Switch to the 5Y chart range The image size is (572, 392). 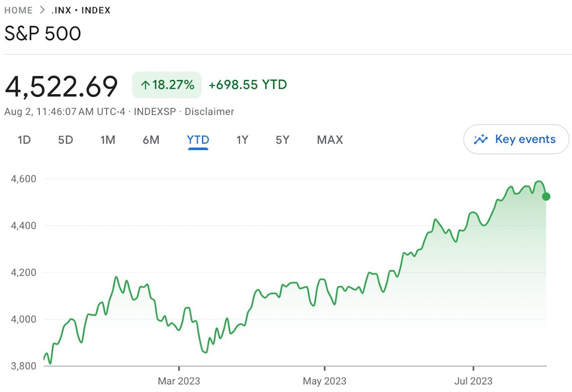click(282, 140)
